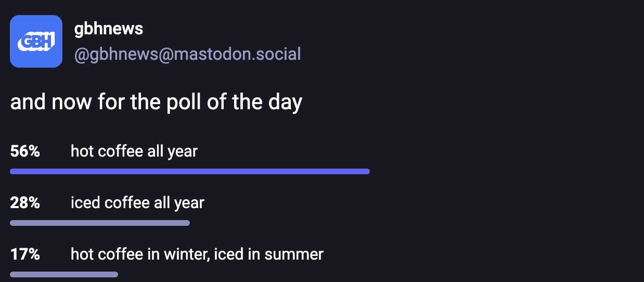Screen dimensions: 644x282
Task: Click the gray bar under iced coffee
Action: 100,223
